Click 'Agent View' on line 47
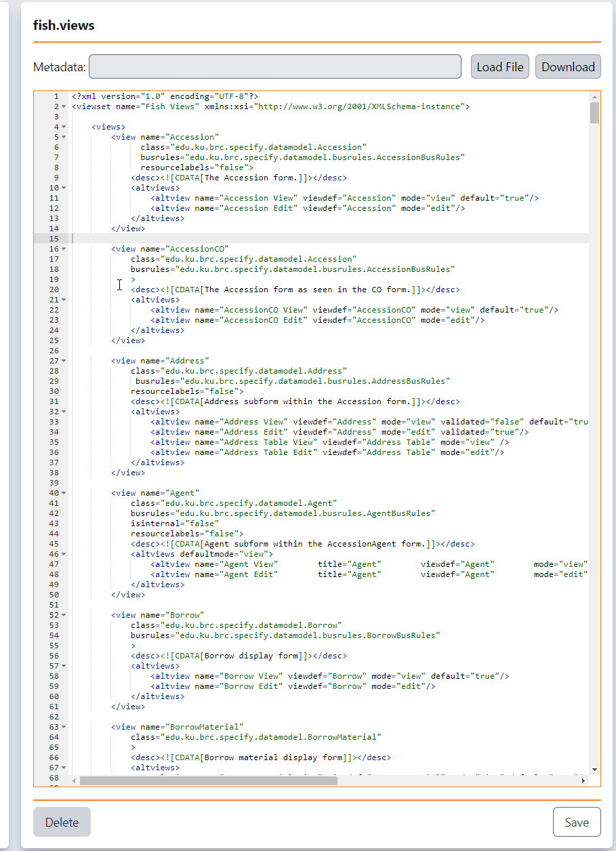Screen dimensions: 616x851 coord(250,564)
